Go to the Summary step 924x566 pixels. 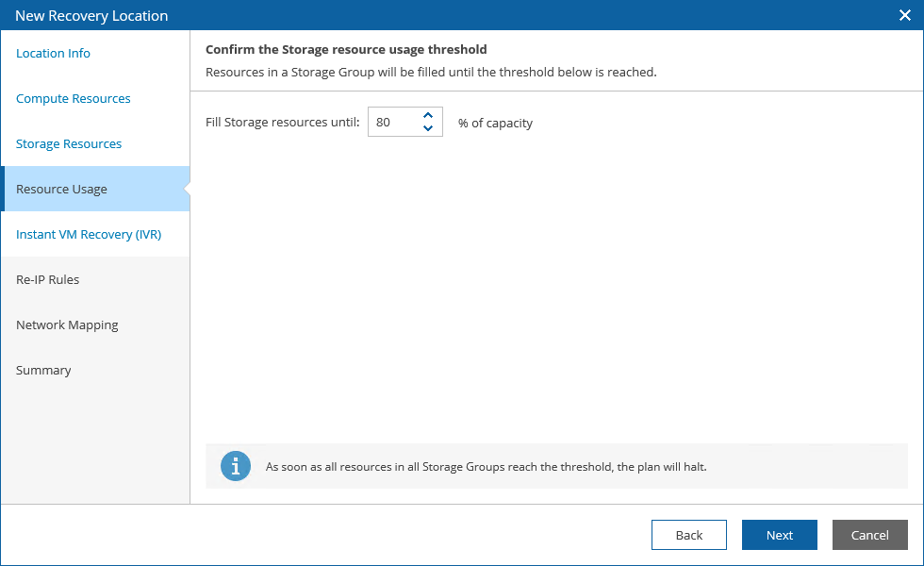43,370
